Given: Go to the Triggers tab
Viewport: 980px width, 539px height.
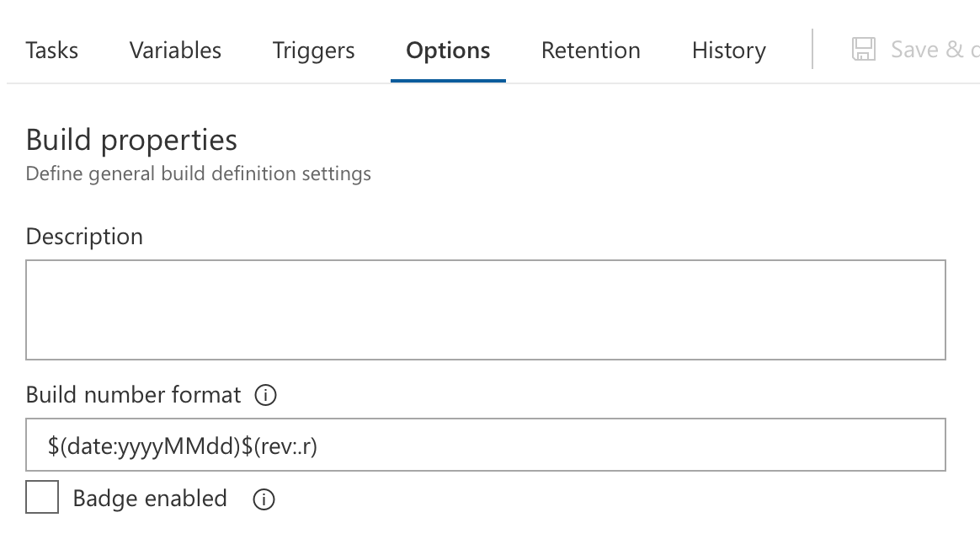Looking at the screenshot, I should (313, 51).
